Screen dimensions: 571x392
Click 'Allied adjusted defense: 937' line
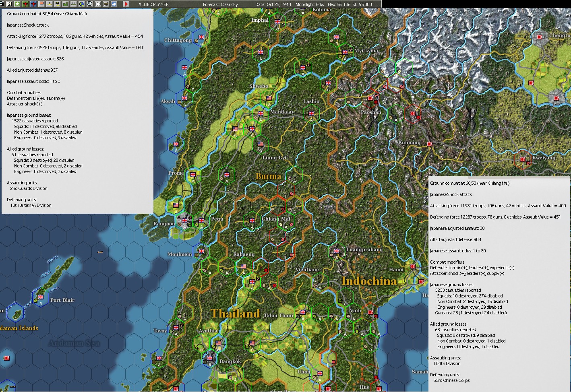point(32,70)
